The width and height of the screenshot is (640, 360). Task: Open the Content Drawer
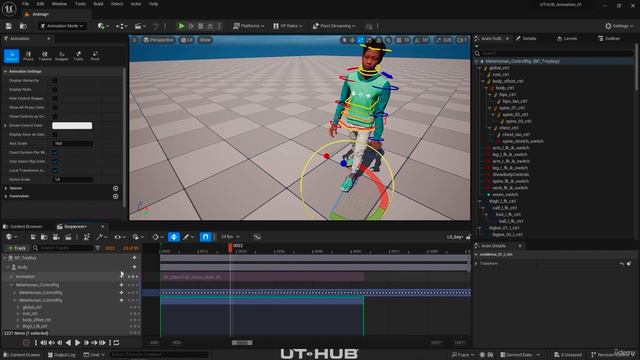click(22, 355)
